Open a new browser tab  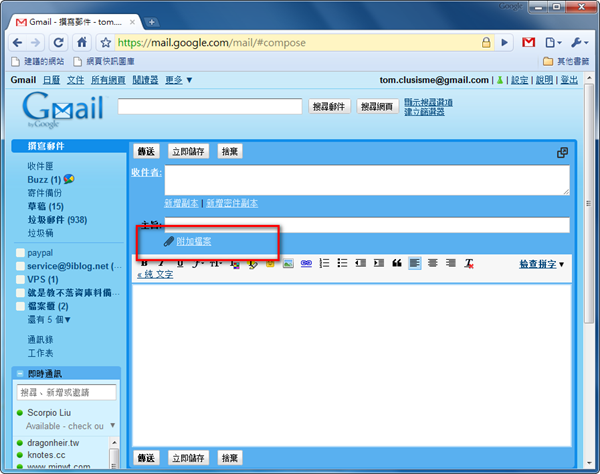(x=152, y=22)
